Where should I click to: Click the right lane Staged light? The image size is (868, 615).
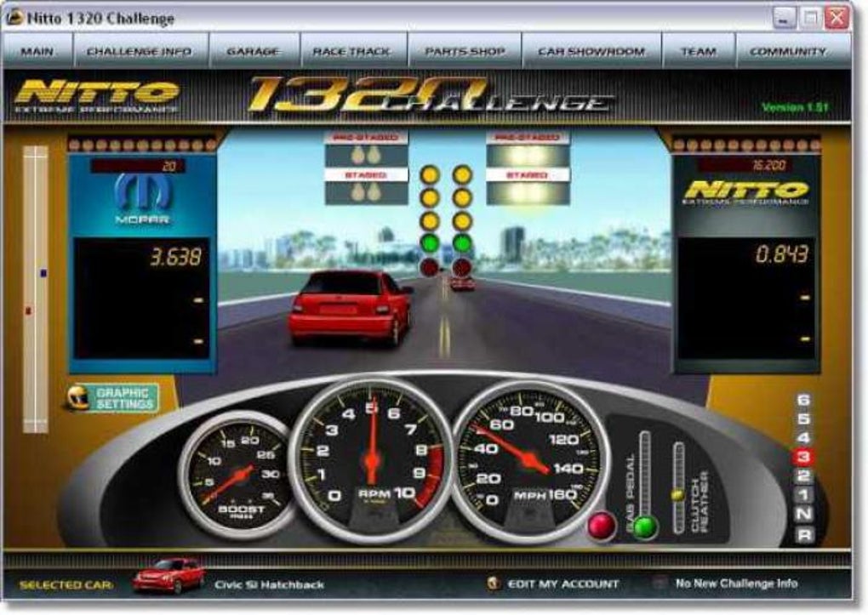(528, 192)
